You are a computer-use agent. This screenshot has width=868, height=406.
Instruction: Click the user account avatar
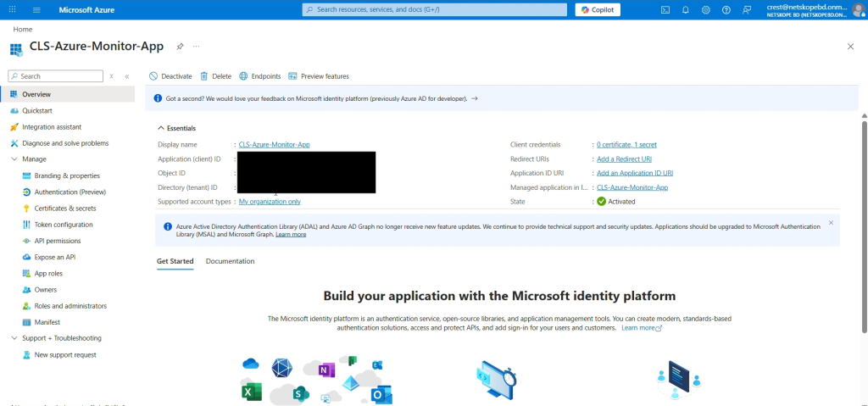point(859,10)
